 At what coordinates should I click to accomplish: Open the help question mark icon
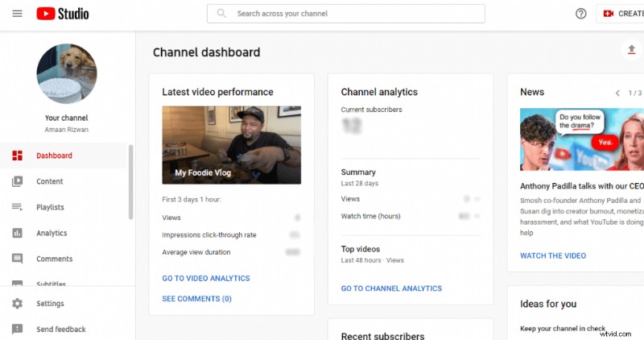click(580, 14)
